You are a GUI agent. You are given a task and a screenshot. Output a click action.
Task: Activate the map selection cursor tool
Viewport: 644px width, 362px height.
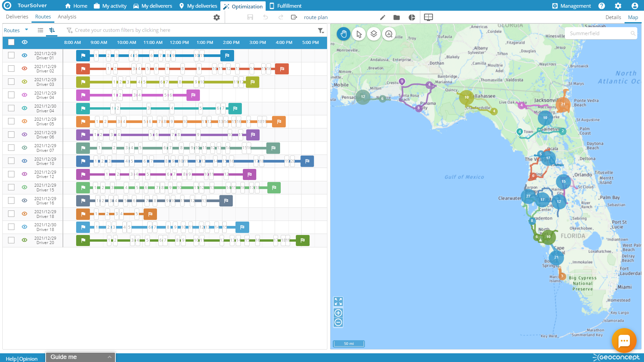[x=359, y=34]
